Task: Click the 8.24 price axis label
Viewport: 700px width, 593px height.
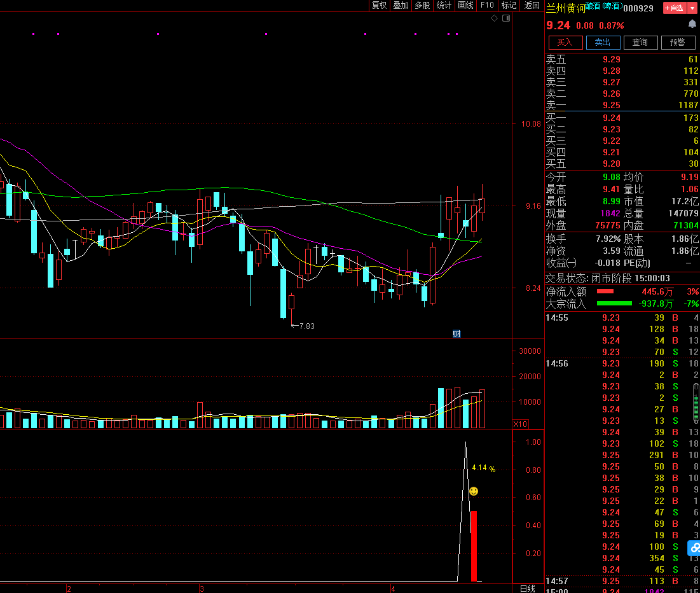Action: coord(533,288)
